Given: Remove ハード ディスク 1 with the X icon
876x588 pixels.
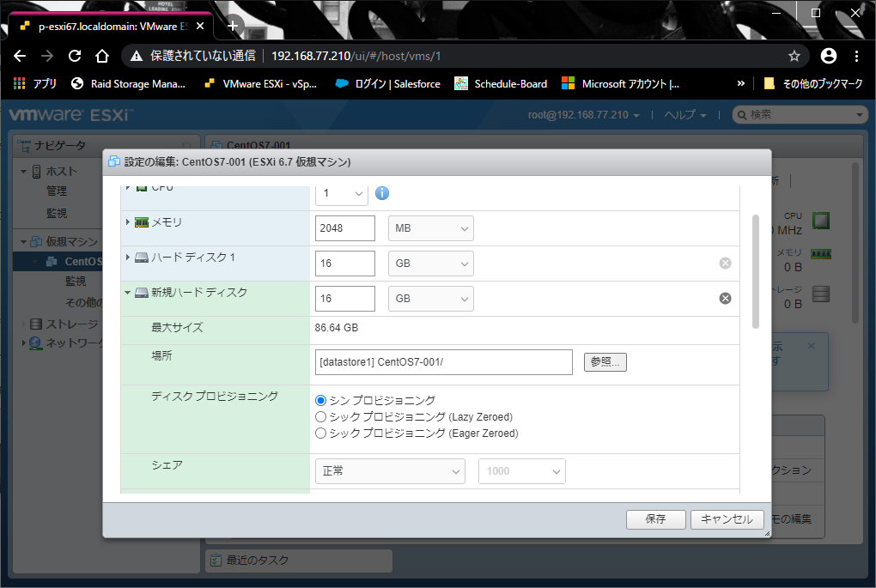Looking at the screenshot, I should click(725, 263).
